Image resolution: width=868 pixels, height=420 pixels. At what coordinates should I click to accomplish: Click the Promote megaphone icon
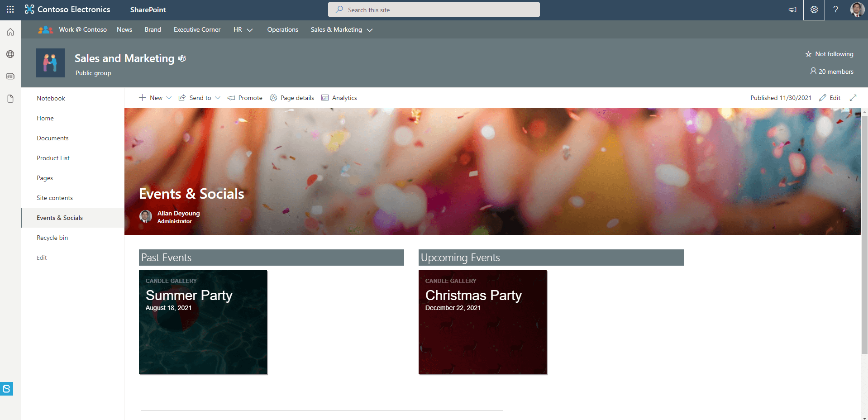point(231,98)
